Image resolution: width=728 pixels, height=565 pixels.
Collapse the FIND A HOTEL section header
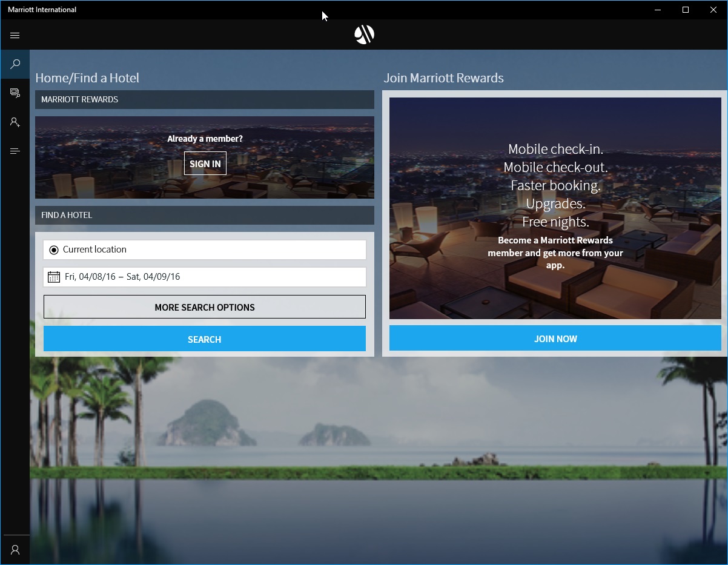(x=204, y=215)
